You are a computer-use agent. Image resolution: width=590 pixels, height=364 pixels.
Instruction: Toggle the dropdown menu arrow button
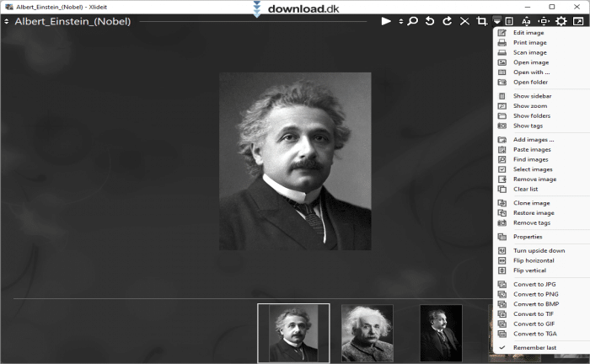point(497,21)
